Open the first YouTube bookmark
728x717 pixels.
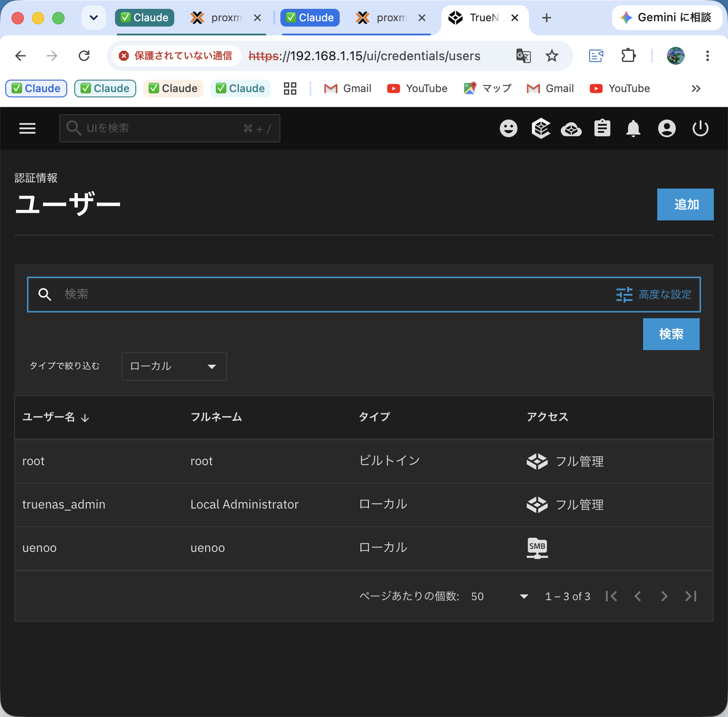click(418, 89)
